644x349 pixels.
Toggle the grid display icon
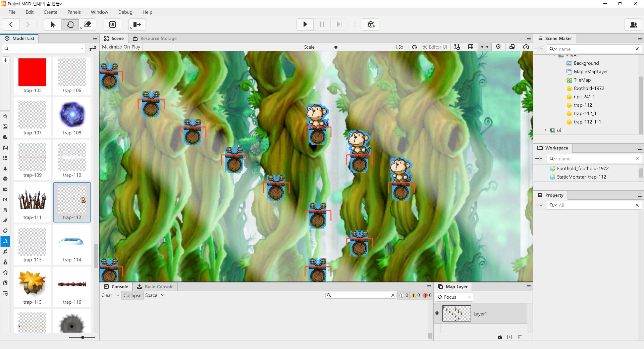tap(471, 47)
